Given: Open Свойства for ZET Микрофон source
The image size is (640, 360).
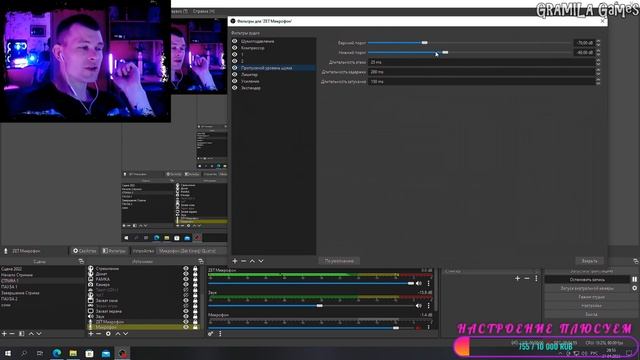Looking at the screenshot, I should click(x=84, y=251).
